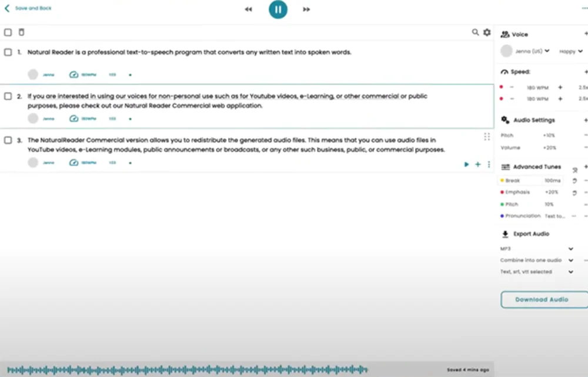Go back via Save and Back
This screenshot has width=588, height=377.
(x=28, y=8)
